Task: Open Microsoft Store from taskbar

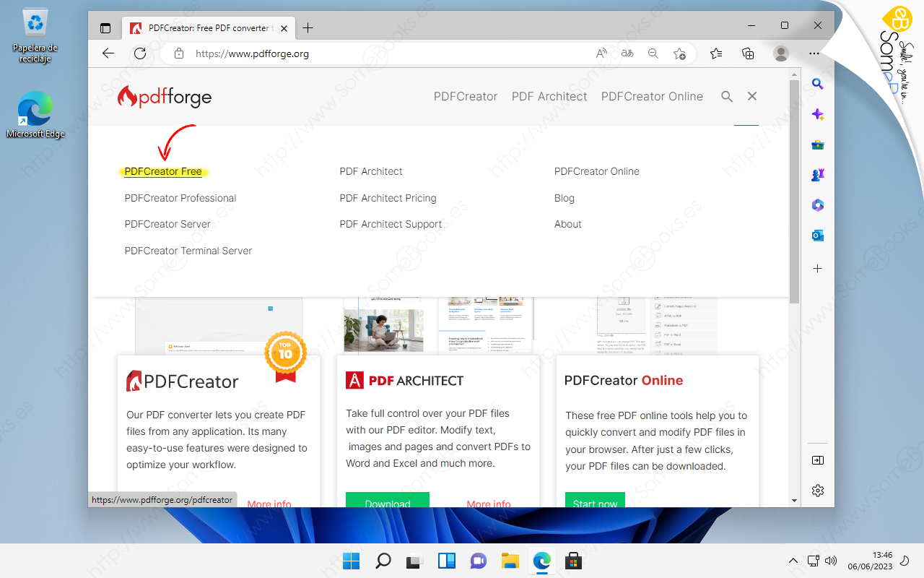Action: point(574,561)
